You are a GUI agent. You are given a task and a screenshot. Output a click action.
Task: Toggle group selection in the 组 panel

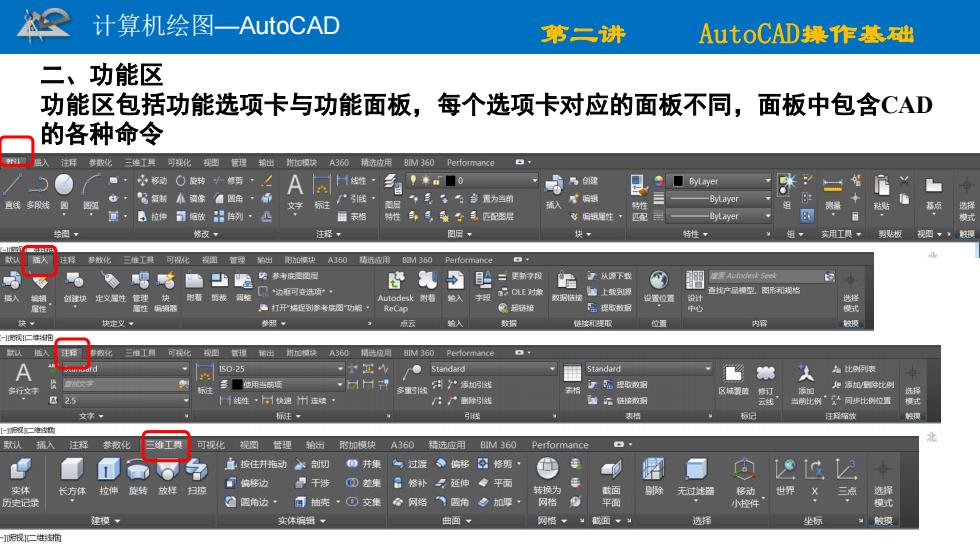(x=808, y=216)
